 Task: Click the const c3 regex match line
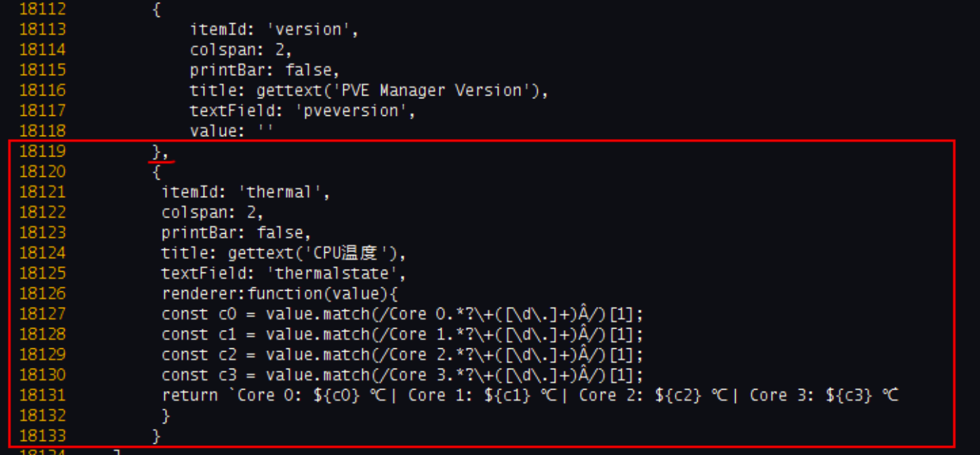point(402,375)
